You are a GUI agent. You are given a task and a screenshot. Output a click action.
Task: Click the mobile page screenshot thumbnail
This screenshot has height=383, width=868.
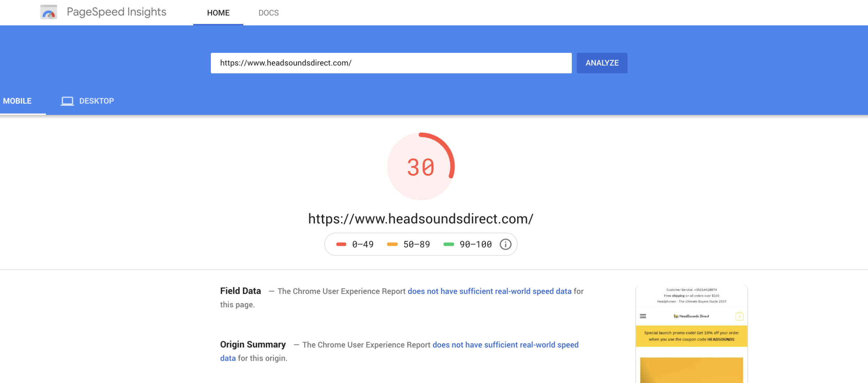(x=692, y=334)
